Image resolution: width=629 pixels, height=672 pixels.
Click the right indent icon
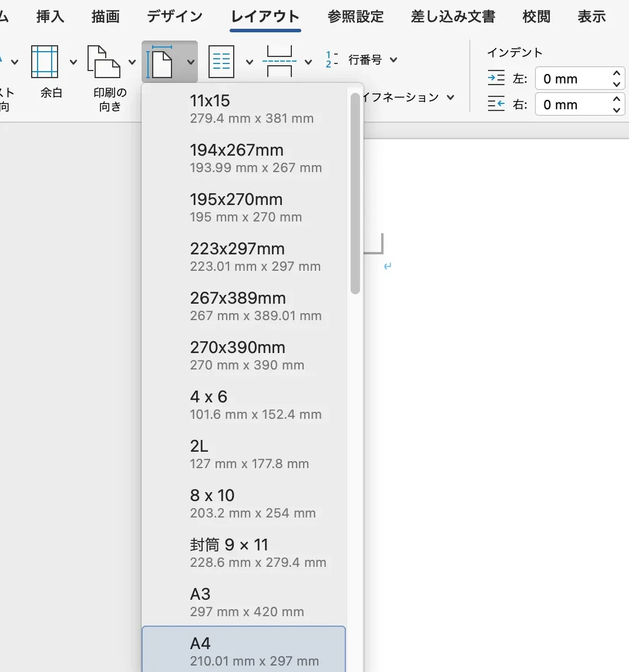coord(496,105)
